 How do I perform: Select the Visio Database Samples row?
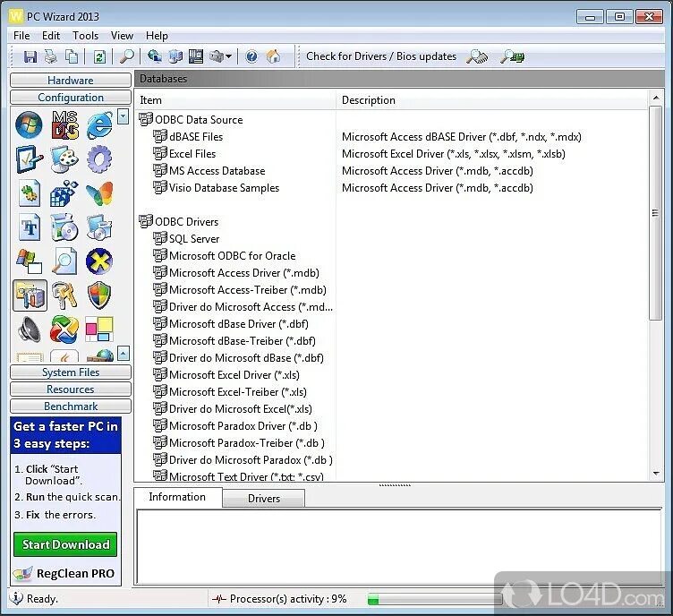click(217, 188)
